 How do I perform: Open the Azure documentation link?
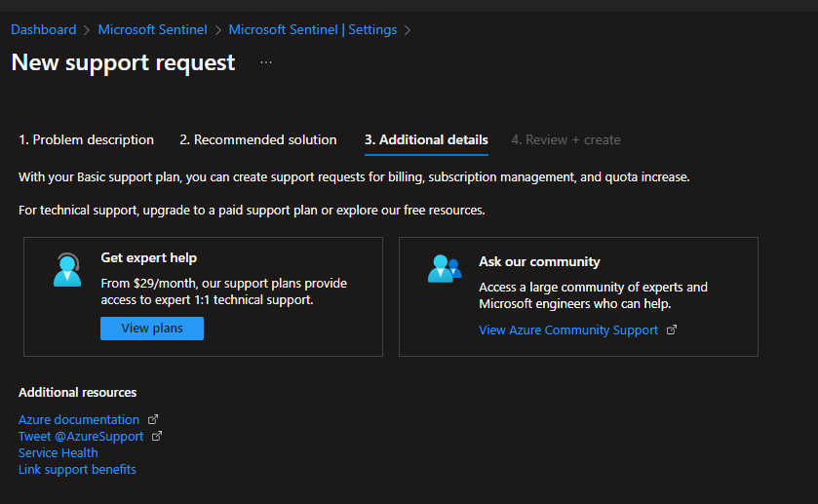(79, 420)
